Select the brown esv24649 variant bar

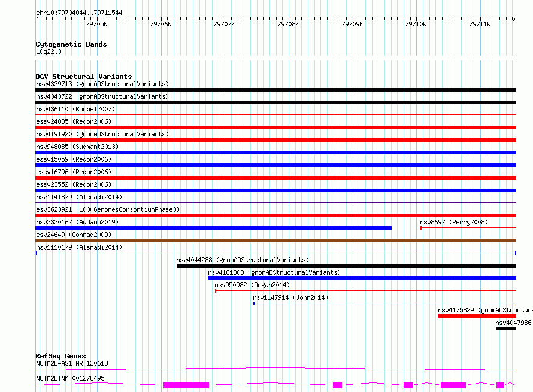coord(275,241)
